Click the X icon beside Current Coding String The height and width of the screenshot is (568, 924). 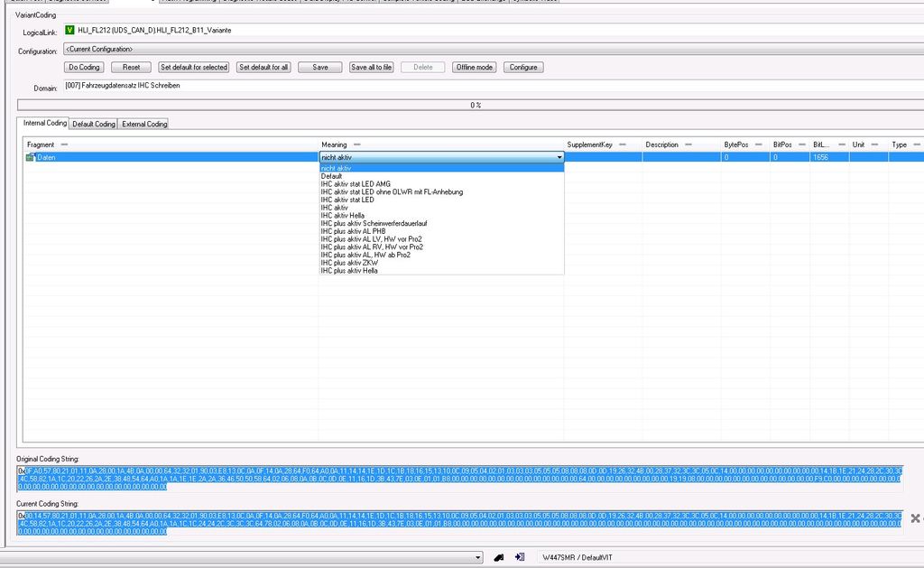(x=915, y=518)
